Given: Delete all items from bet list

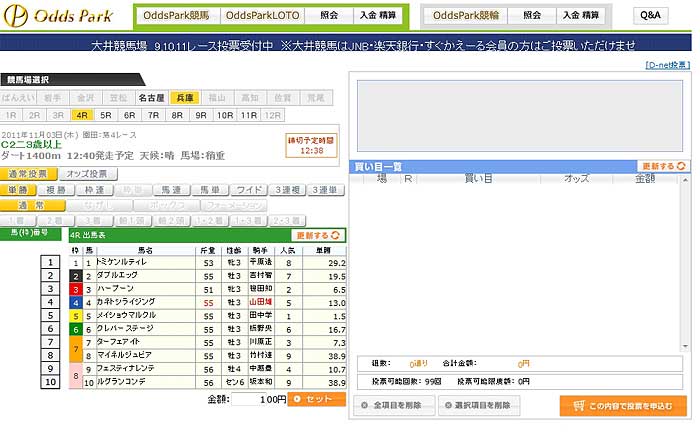Looking at the screenshot, I should pos(395,406).
